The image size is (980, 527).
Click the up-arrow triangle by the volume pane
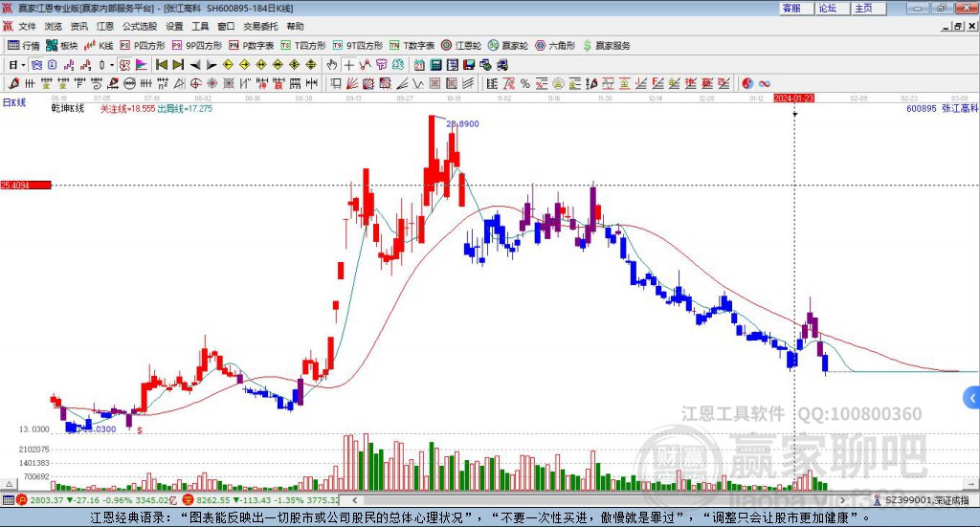[x=10, y=484]
